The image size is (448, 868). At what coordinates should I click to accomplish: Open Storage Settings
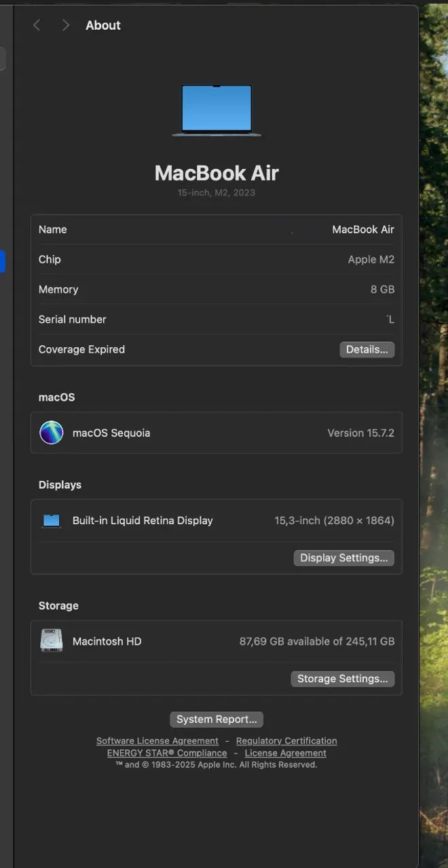pyautogui.click(x=343, y=679)
